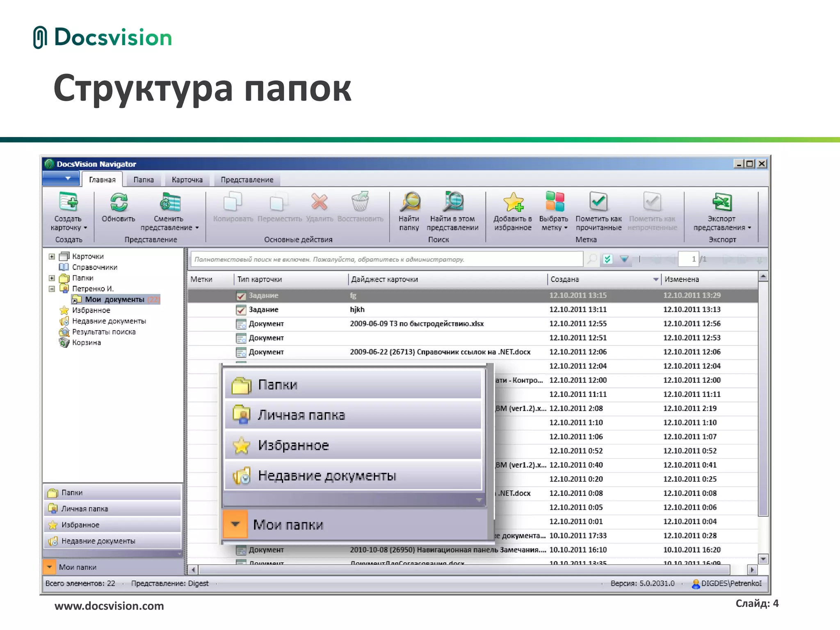The width and height of the screenshot is (840, 630).
Task: Expand the Карточки tree node
Action: pyautogui.click(x=52, y=256)
